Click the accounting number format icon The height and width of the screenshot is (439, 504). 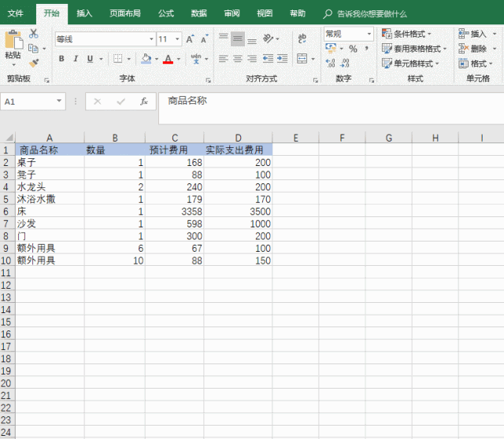[x=331, y=48]
